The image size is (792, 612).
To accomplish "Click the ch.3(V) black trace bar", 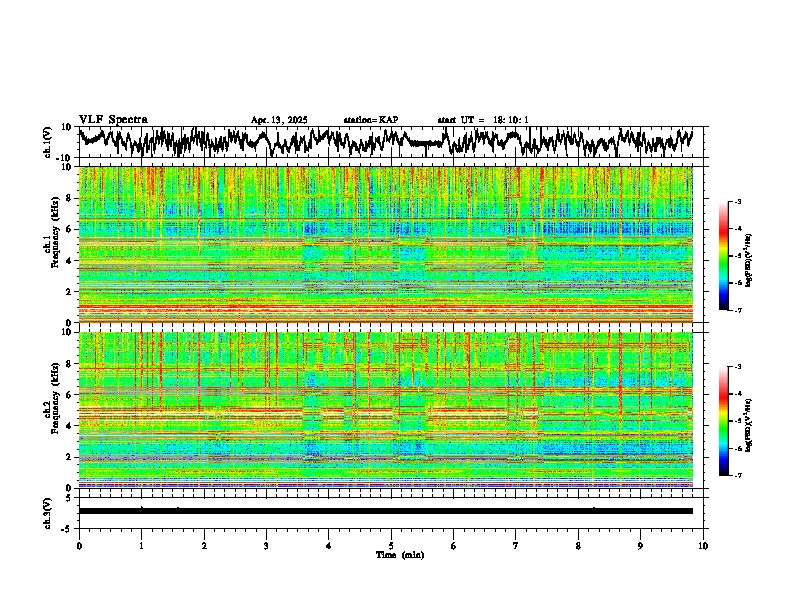I will pos(386,511).
